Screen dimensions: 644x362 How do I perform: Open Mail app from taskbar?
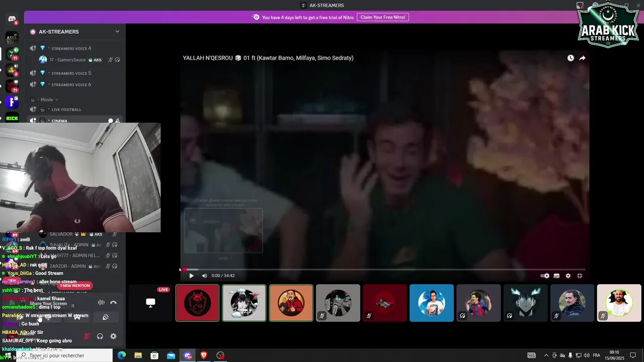171,355
